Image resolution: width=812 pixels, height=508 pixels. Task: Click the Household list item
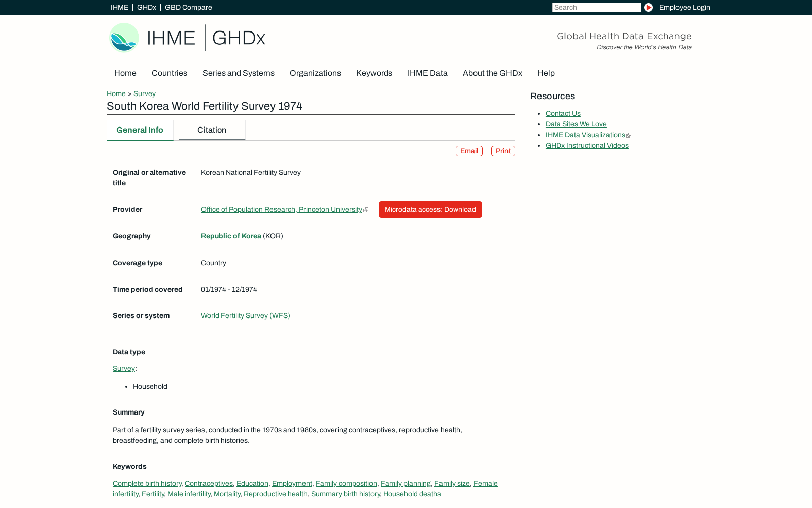pyautogui.click(x=150, y=387)
